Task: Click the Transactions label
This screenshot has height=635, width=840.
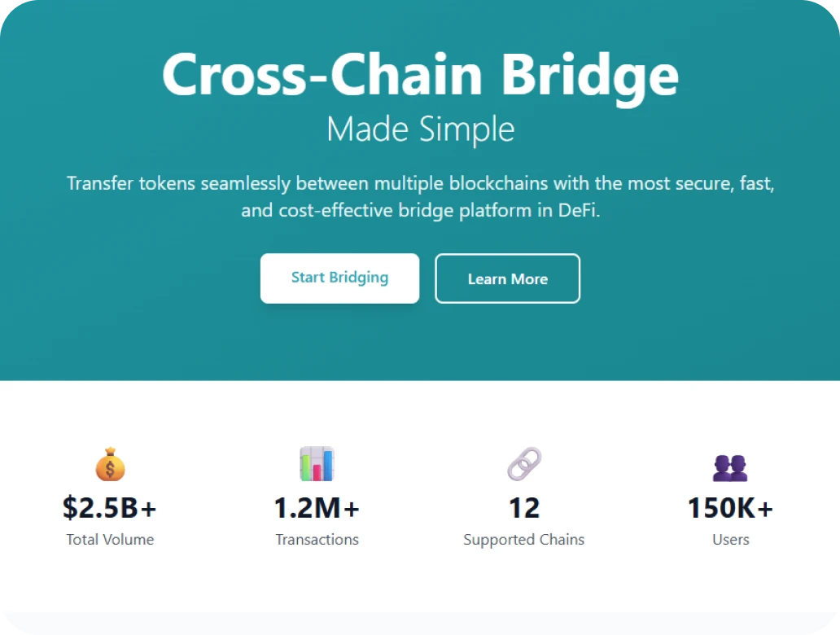Action: click(x=317, y=539)
